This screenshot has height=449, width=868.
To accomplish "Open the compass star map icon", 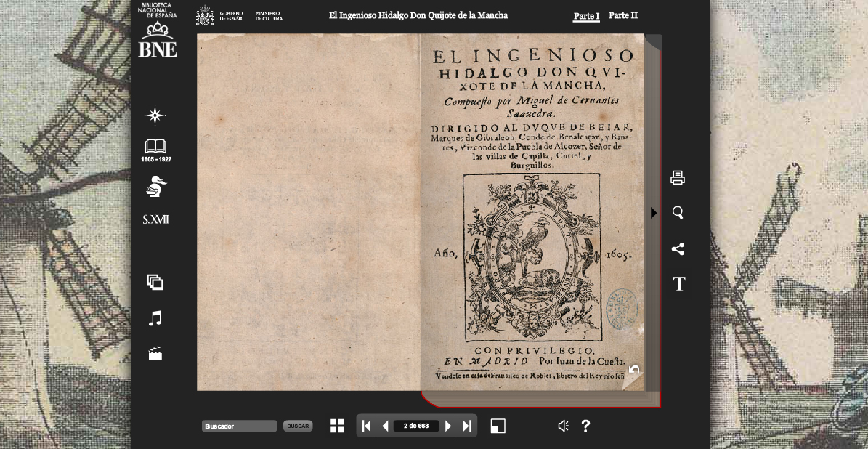I will (155, 116).
